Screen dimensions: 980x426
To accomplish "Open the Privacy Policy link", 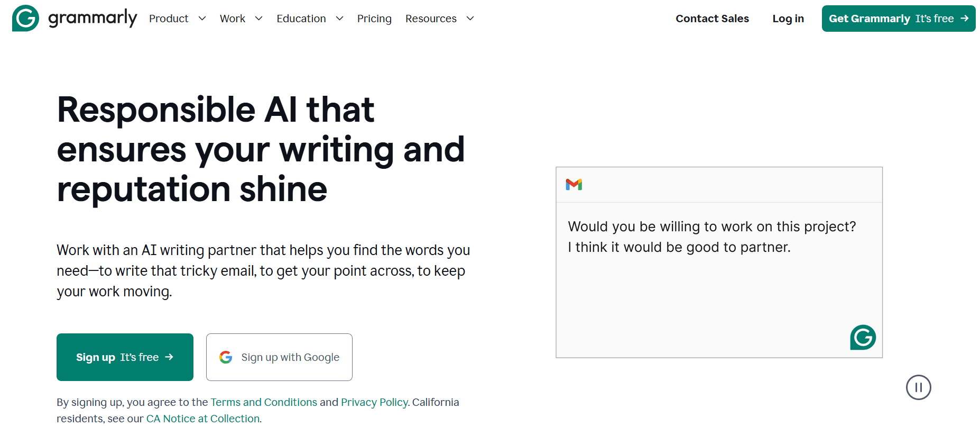I will 374,402.
